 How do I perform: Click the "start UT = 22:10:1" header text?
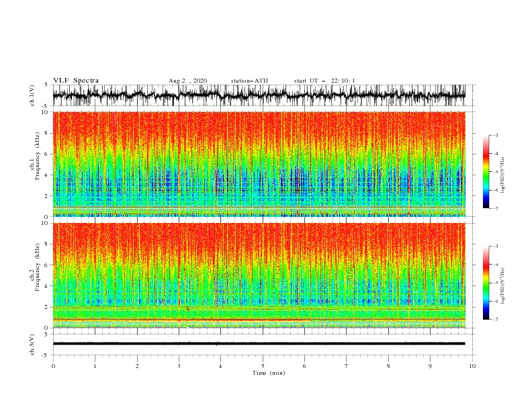pos(324,81)
